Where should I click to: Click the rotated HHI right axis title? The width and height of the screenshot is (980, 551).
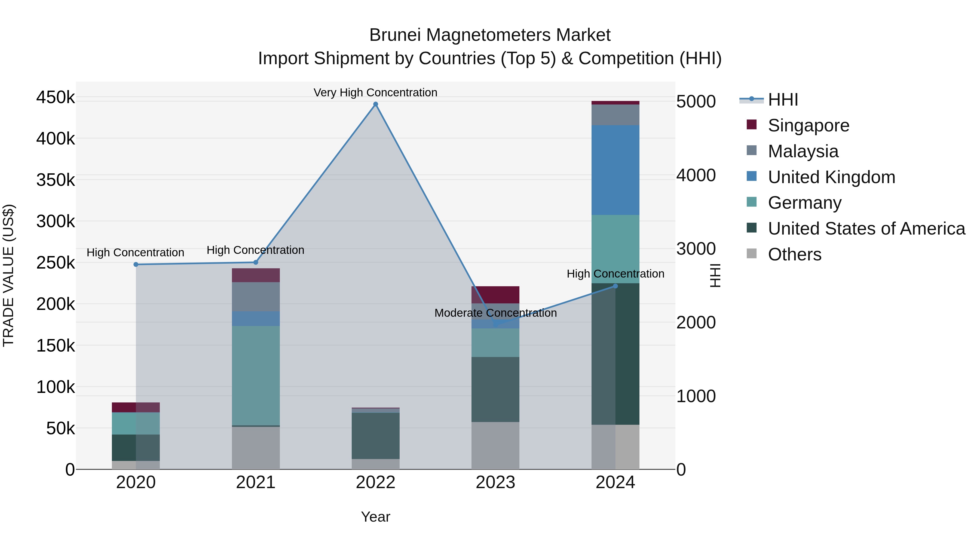pos(715,275)
